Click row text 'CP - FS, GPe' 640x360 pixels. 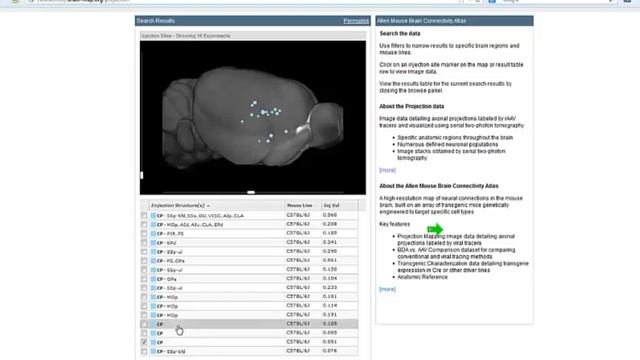(x=171, y=261)
